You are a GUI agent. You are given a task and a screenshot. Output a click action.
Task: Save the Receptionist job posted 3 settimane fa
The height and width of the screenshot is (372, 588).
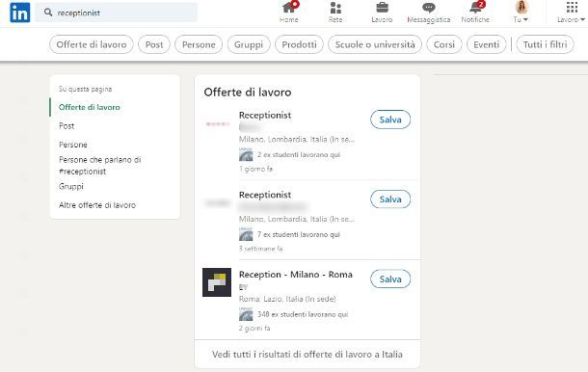(x=390, y=199)
